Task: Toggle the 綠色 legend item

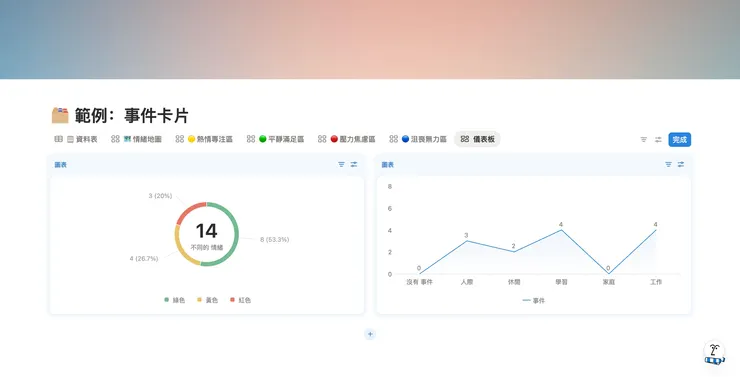Action: click(175, 300)
